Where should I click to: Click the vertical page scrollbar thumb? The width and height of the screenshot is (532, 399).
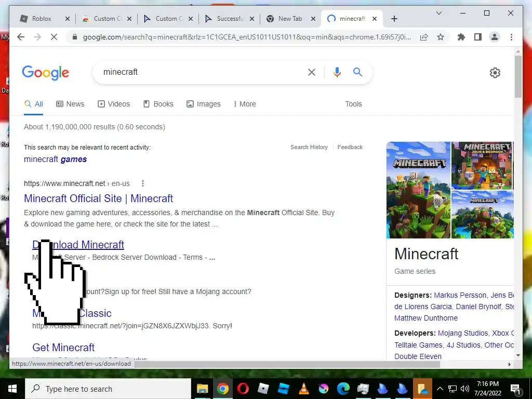[518, 76]
